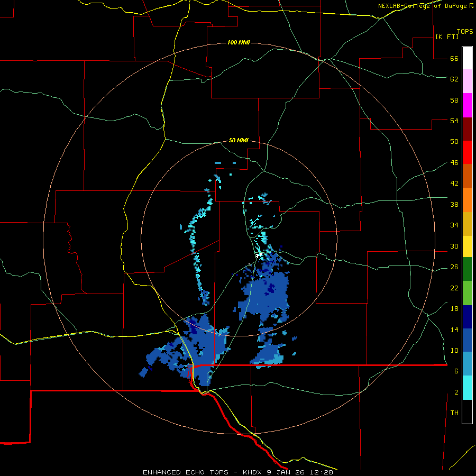The height and width of the screenshot is (476, 476).
Task: Click the 'TH' threshold legend label
Action: (x=454, y=413)
